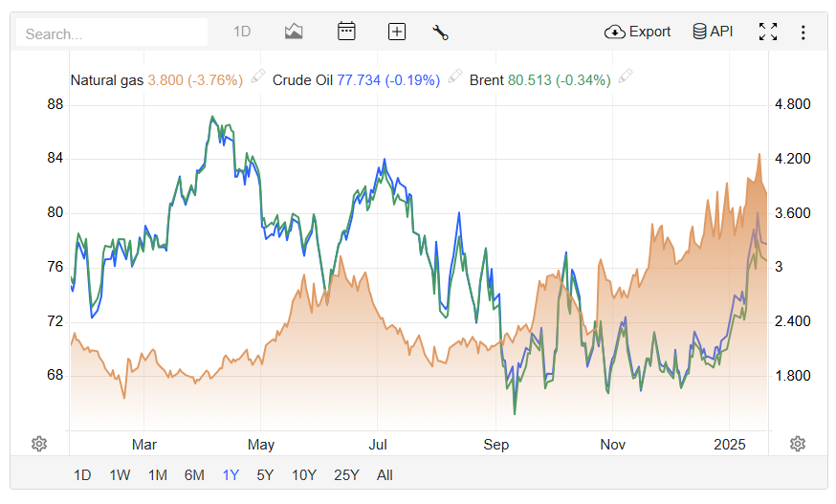
Task: Enter fullscreen chart mode
Action: point(768,32)
